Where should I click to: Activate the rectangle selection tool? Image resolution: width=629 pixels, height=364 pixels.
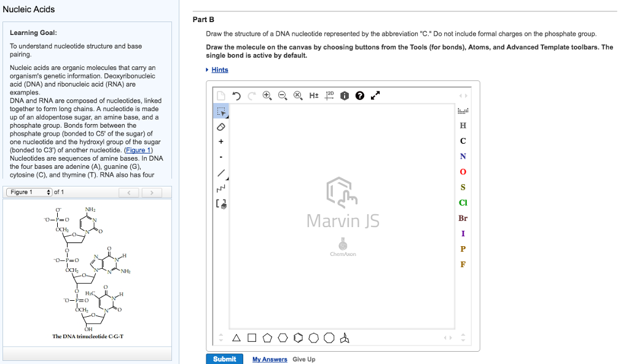221,111
